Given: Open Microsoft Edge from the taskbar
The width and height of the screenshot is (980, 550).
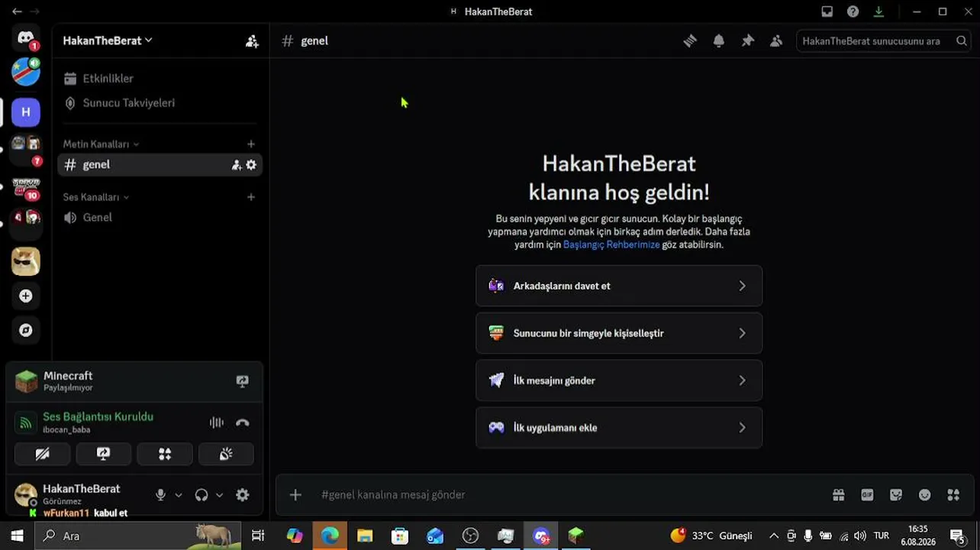Looking at the screenshot, I should pyautogui.click(x=330, y=536).
